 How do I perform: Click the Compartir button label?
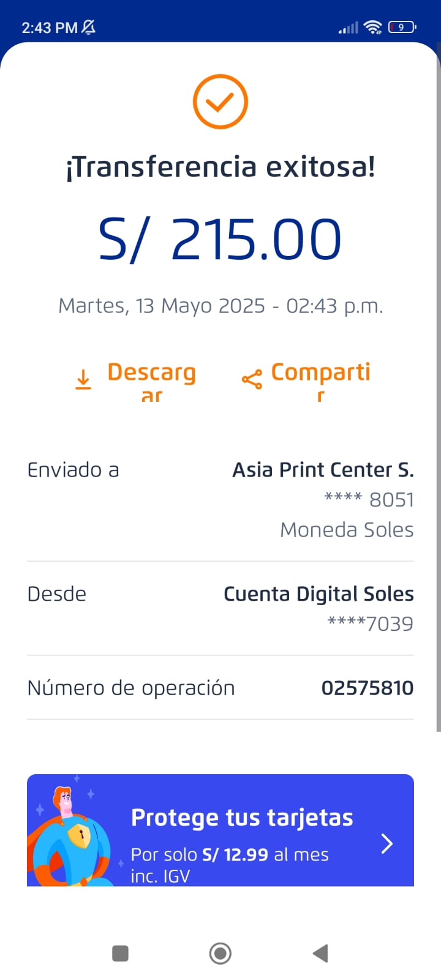click(320, 372)
